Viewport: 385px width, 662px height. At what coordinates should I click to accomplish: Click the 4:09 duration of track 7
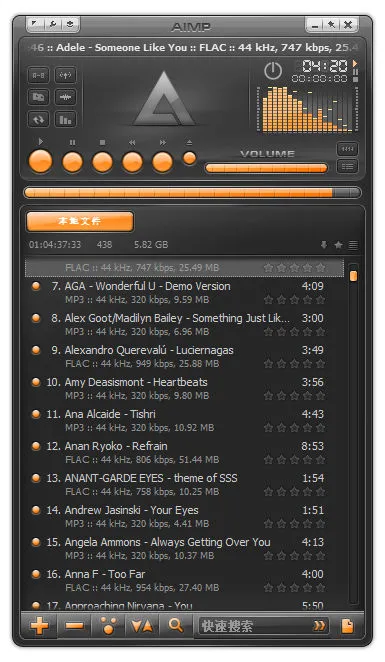click(313, 286)
